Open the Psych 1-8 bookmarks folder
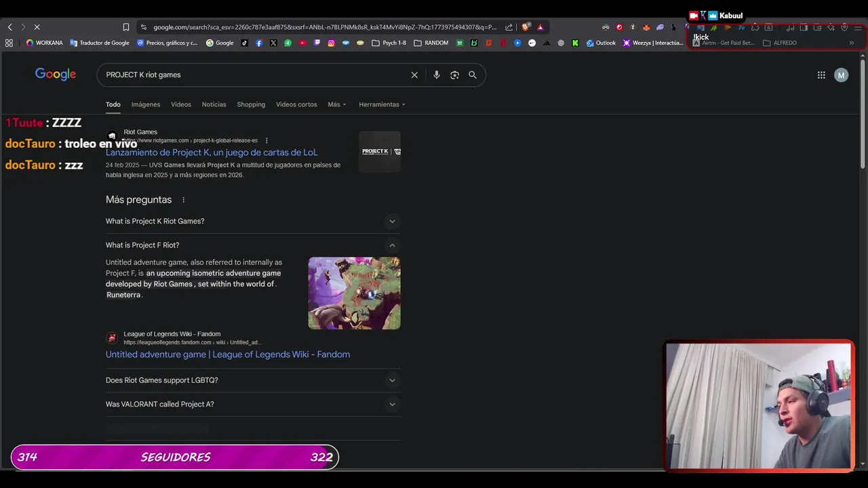 coord(389,43)
